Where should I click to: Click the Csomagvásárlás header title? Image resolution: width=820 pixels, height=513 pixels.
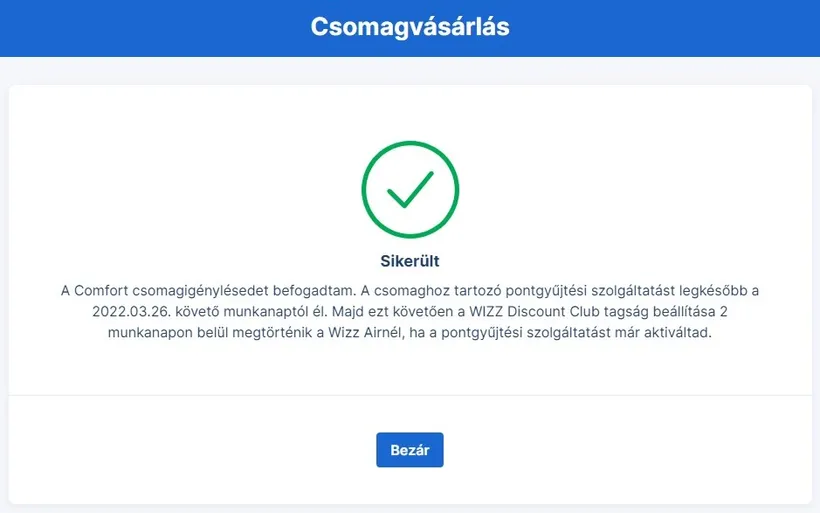click(x=410, y=27)
